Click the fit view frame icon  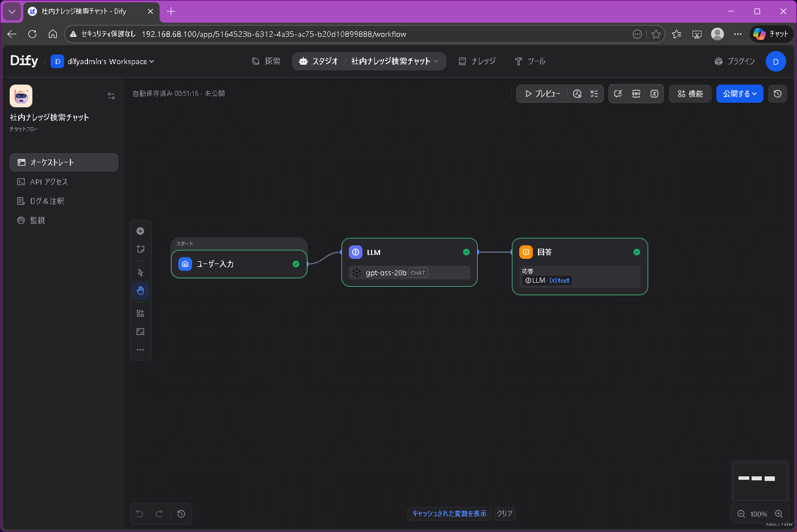(140, 332)
